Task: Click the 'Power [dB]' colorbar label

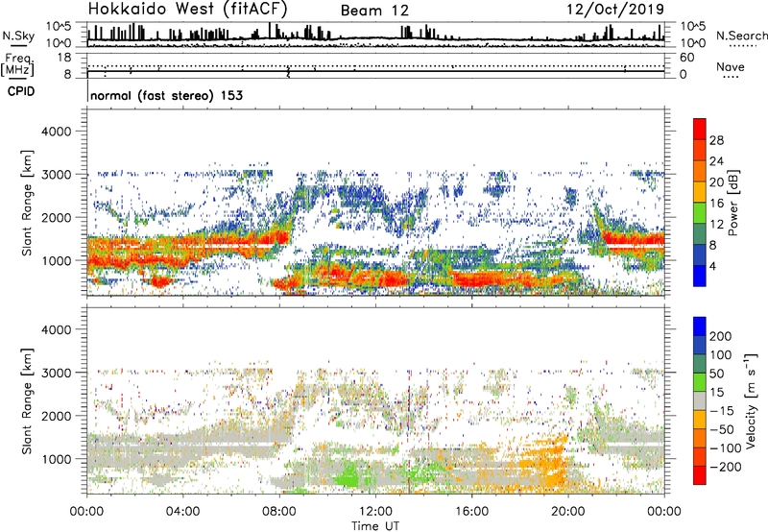Action: click(732, 203)
